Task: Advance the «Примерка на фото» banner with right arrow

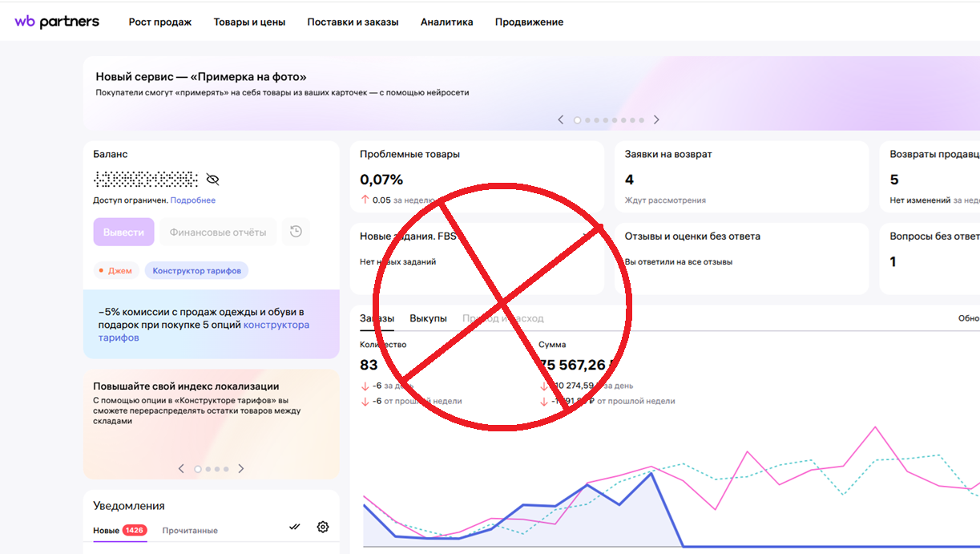Action: click(656, 119)
